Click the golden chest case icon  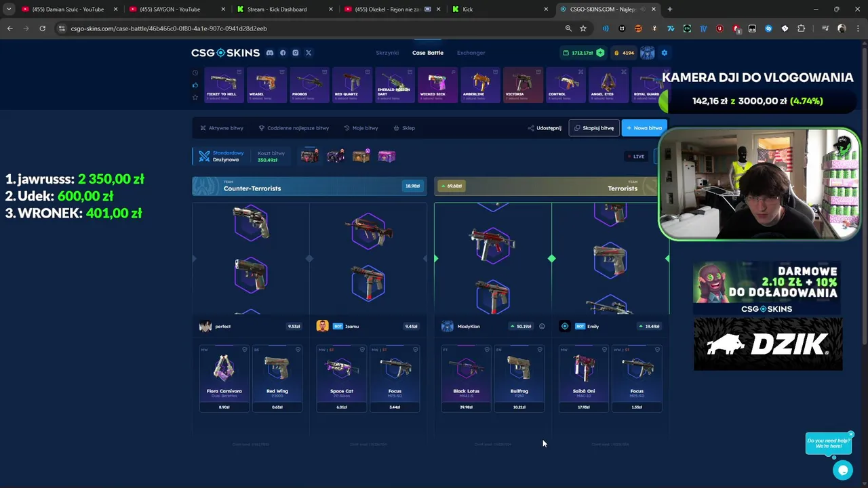click(x=361, y=157)
